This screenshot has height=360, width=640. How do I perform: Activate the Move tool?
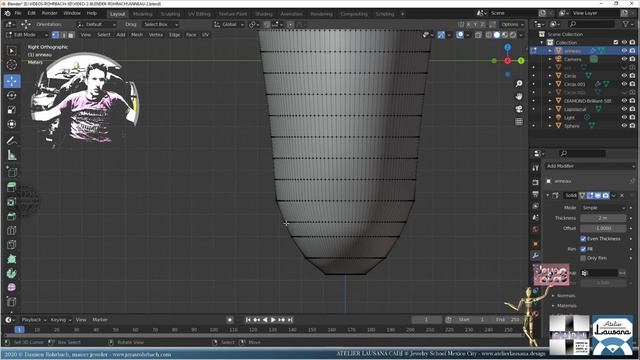point(12,81)
